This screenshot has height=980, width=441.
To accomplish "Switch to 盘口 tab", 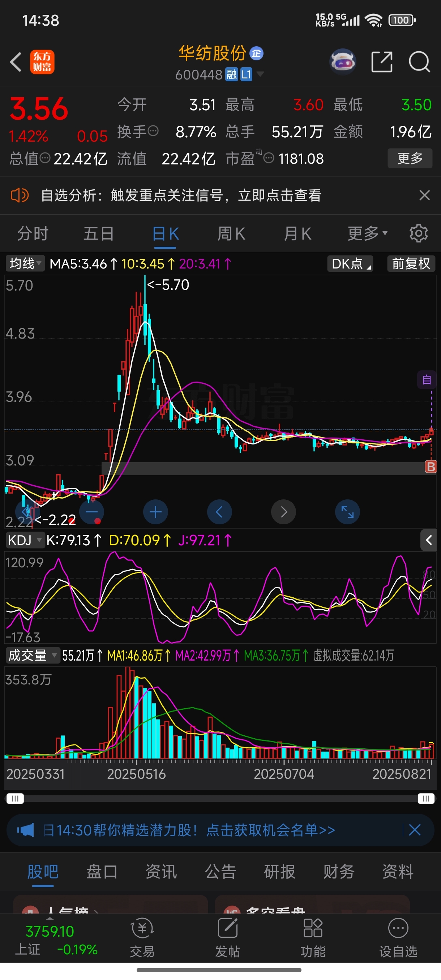I will click(x=102, y=871).
